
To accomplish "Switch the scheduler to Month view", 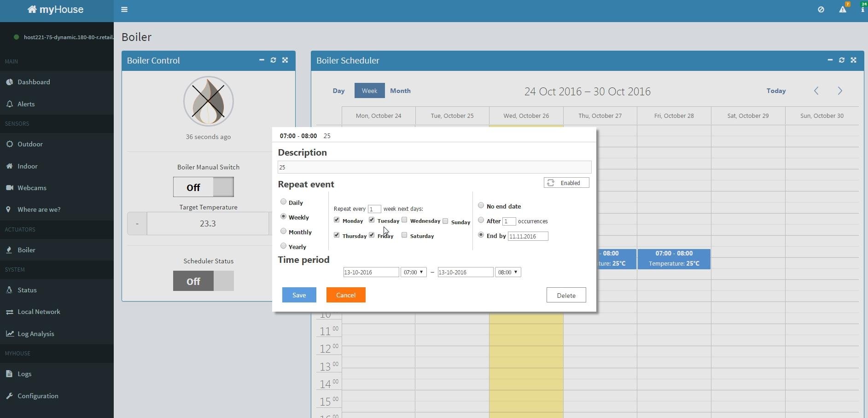I will pos(400,90).
